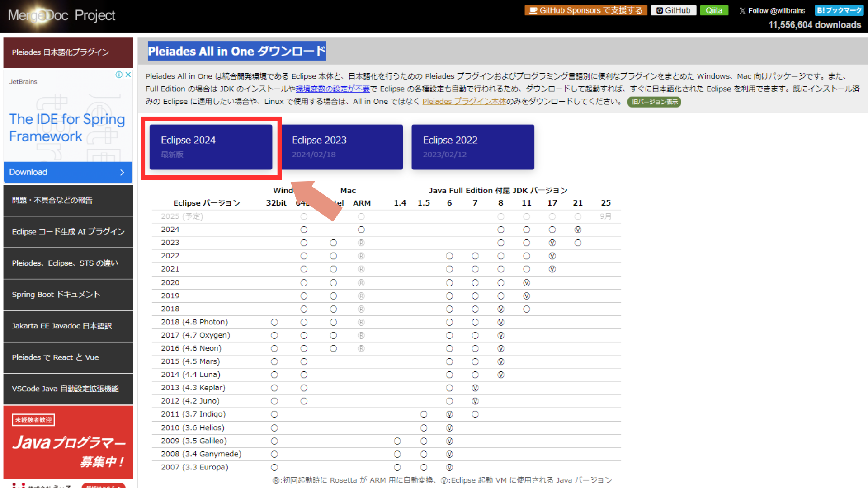Open the Pleiades プラグイン本体 link
Image resolution: width=868 pixels, height=488 pixels.
click(464, 101)
